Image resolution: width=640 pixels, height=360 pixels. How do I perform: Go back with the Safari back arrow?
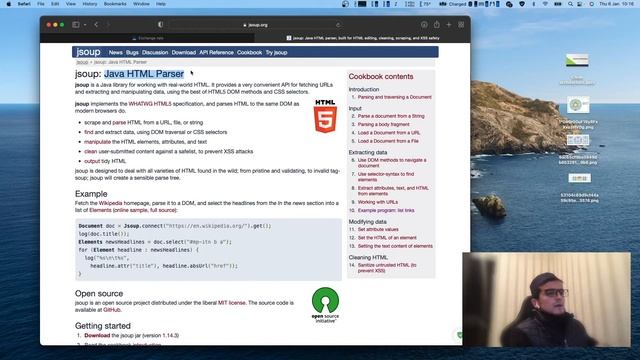click(96, 24)
